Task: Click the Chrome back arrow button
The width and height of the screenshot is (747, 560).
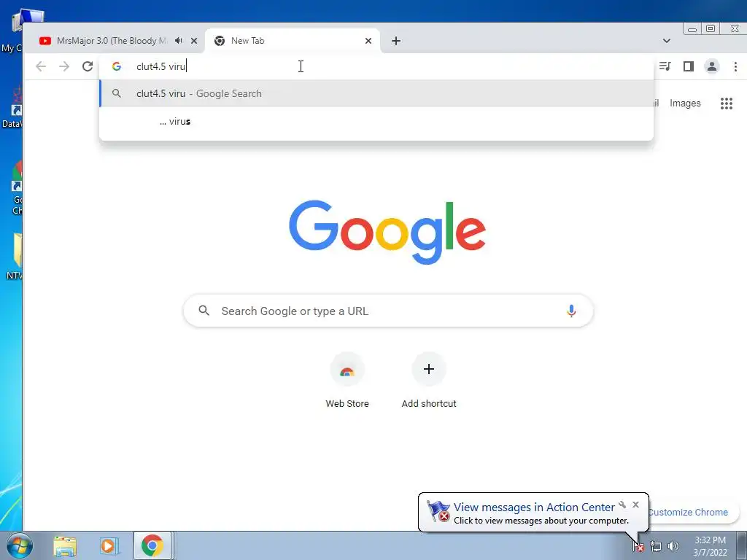Action: pyautogui.click(x=41, y=66)
